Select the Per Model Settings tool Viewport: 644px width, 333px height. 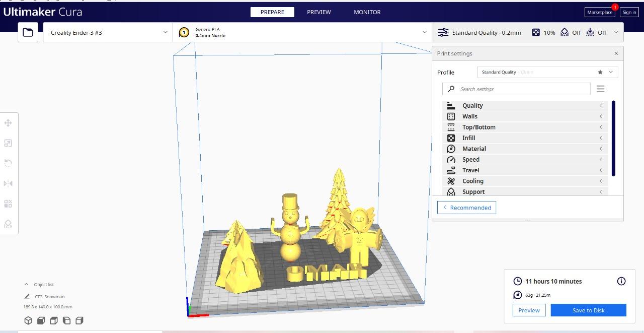(x=8, y=204)
